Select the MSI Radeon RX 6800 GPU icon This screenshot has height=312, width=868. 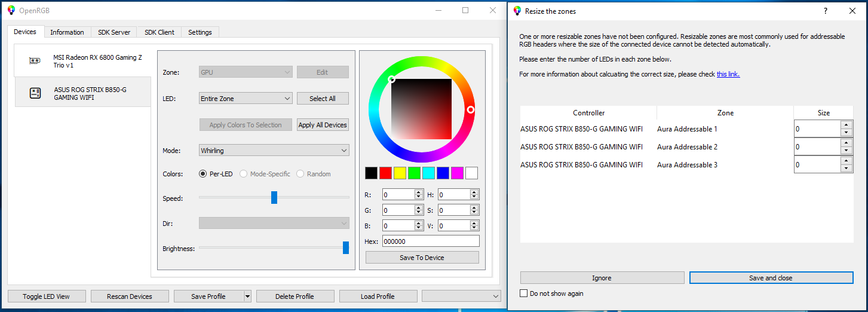tap(35, 61)
